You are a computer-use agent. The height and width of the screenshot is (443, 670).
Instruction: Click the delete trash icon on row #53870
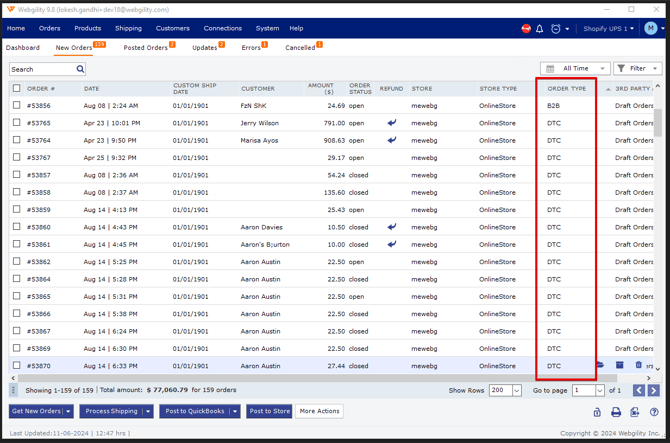click(x=639, y=366)
